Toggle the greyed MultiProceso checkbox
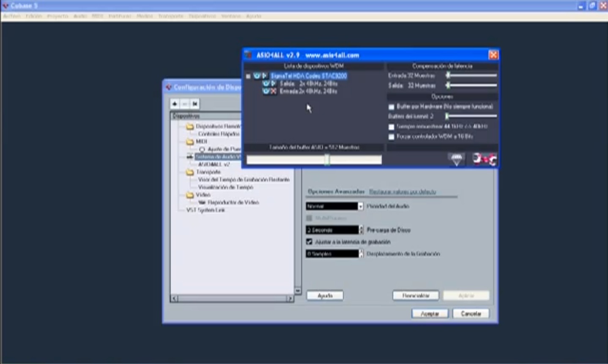The width and height of the screenshot is (608, 364). 309,218
